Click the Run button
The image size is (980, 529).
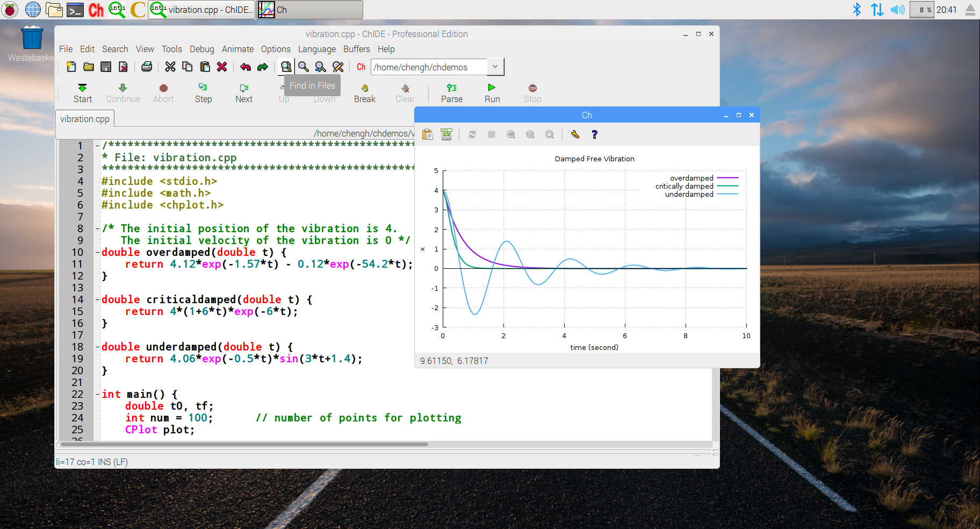[x=492, y=92]
